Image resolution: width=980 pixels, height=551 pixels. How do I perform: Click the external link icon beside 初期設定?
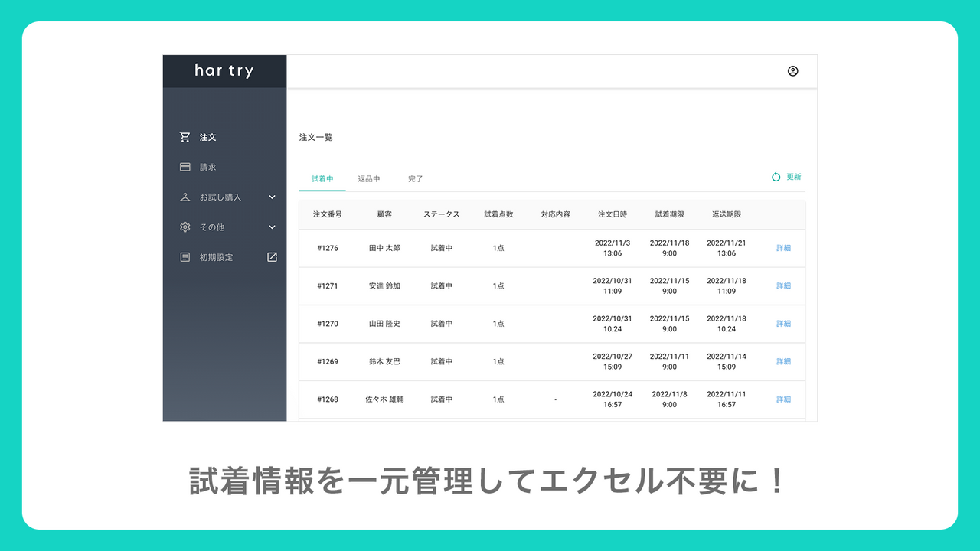point(272,257)
